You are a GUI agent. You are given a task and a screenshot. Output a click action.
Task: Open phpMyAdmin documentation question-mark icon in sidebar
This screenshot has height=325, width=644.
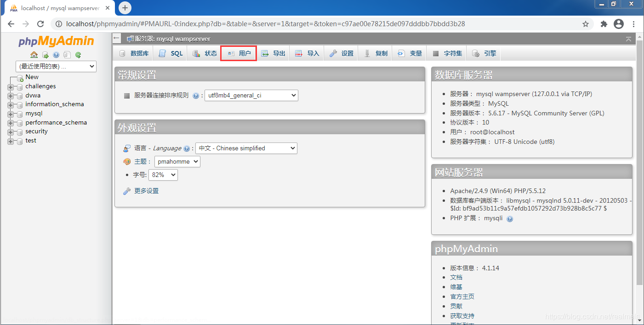pyautogui.click(x=56, y=55)
